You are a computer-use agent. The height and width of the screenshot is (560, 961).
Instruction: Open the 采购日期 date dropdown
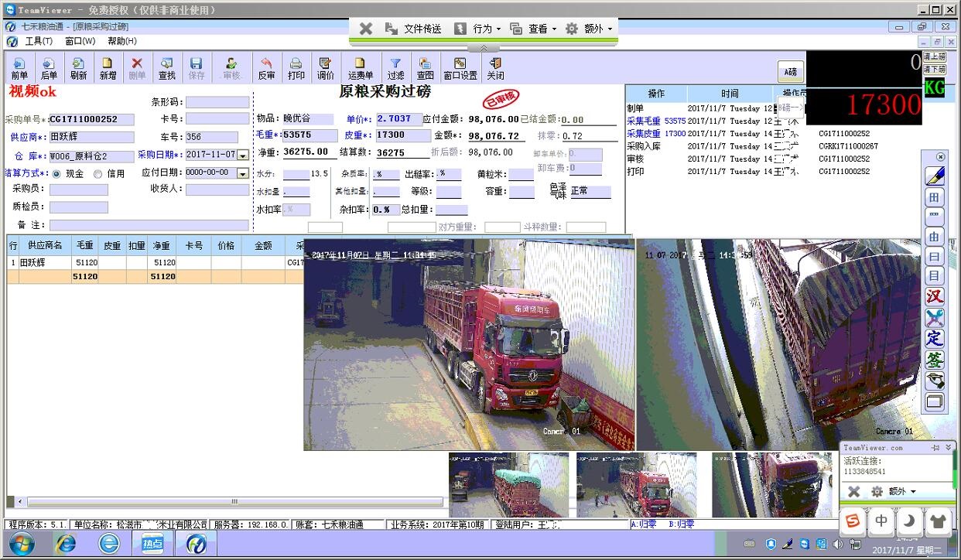click(x=243, y=155)
